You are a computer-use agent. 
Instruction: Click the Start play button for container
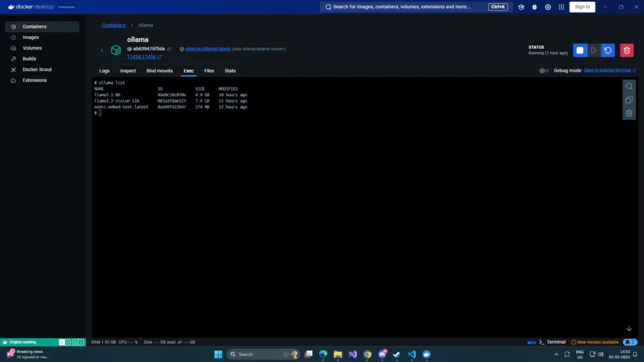click(594, 50)
